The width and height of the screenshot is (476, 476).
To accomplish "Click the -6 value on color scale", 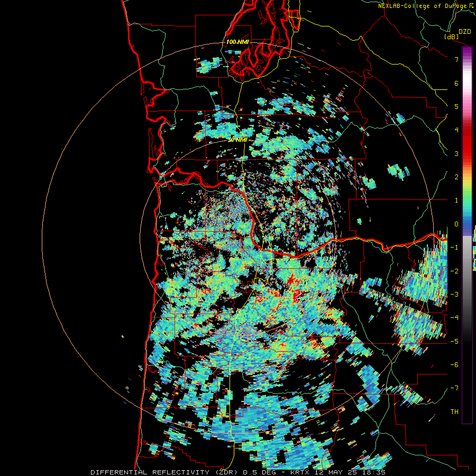I will pos(454,365).
